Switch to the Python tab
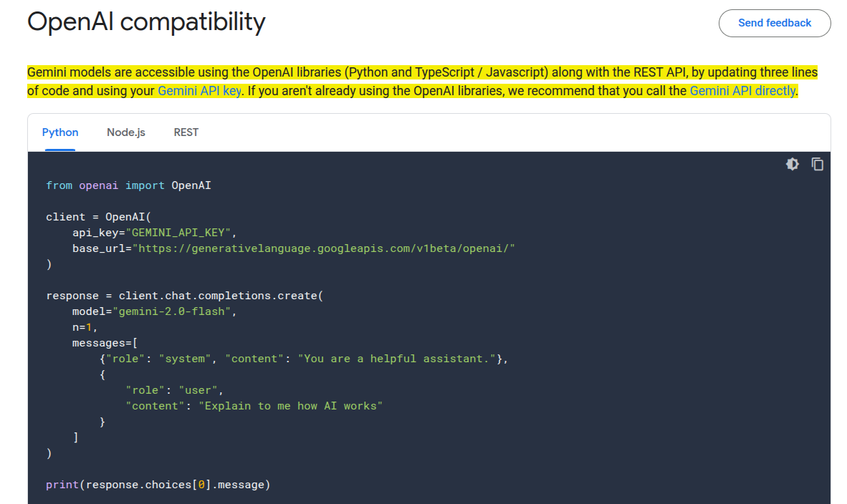 point(60,132)
